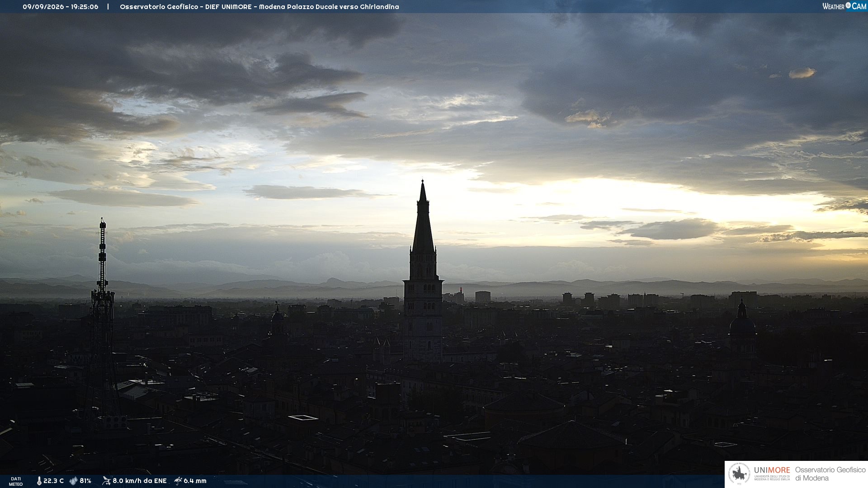
Task: Click the thermometer temperature icon
Action: click(39, 481)
